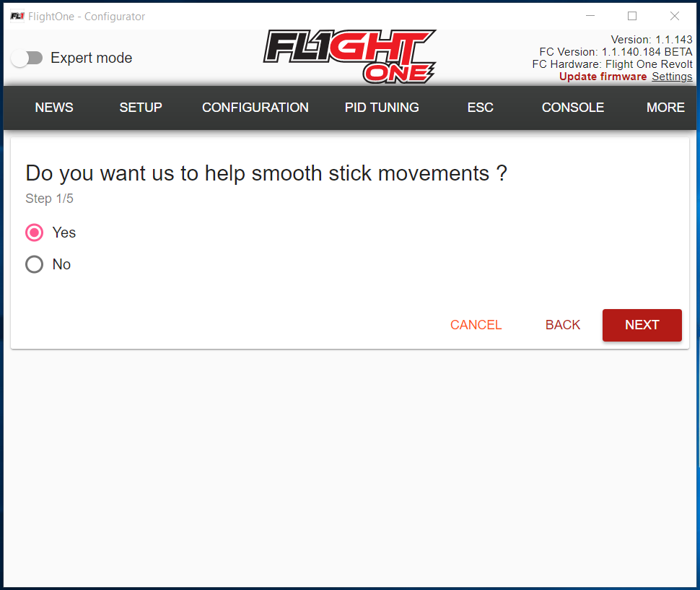Image resolution: width=700 pixels, height=590 pixels.
Task: Open the NEWS tab
Action: point(54,108)
